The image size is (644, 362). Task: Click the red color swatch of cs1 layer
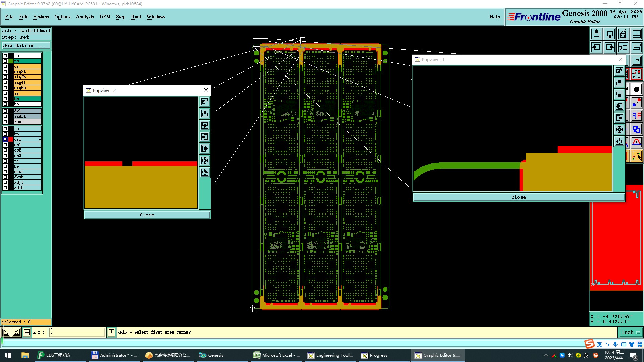pos(11,139)
